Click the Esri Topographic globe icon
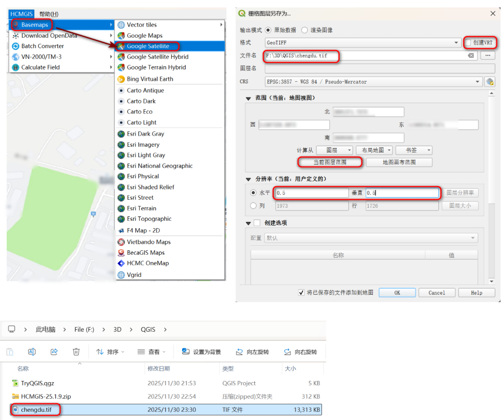The height and width of the screenshot is (420, 504). pos(121,219)
